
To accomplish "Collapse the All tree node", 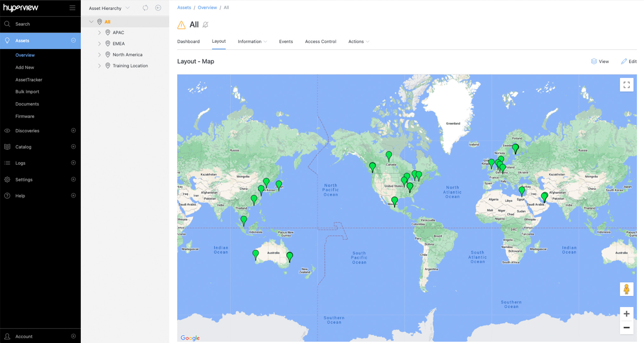I will tap(91, 22).
